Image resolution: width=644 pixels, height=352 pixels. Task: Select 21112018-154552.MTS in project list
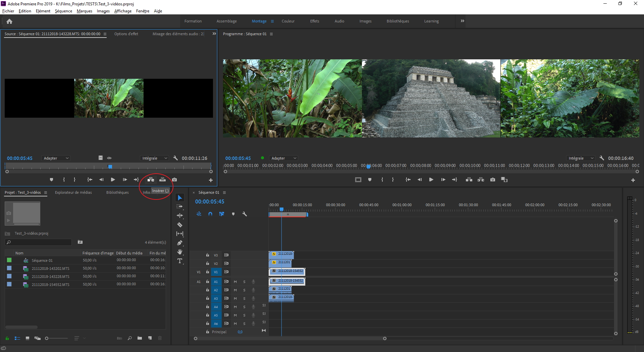click(51, 284)
